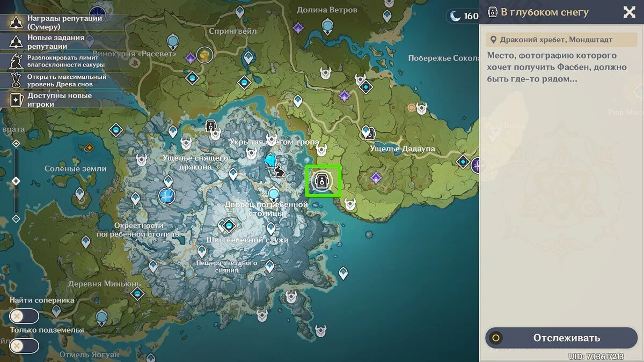Screen dimensions: 644x362
Task: Click the location pin icon before Драконий хребет
Action: [x=493, y=40]
